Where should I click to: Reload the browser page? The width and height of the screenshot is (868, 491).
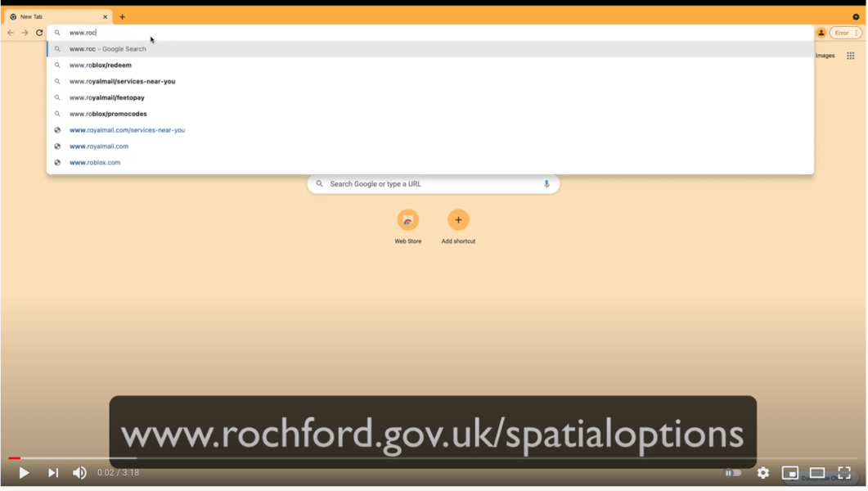pos(39,33)
